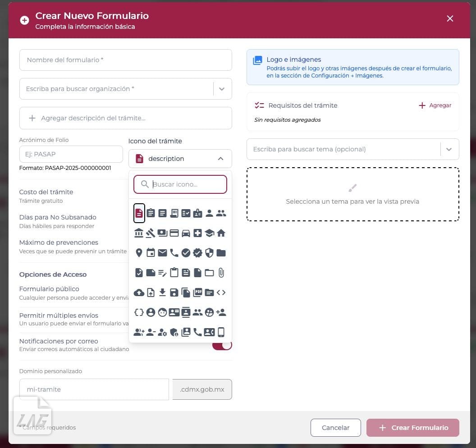The width and height of the screenshot is (476, 448).
Task: Choose the checklist fact-check icon
Action: coord(186,213)
